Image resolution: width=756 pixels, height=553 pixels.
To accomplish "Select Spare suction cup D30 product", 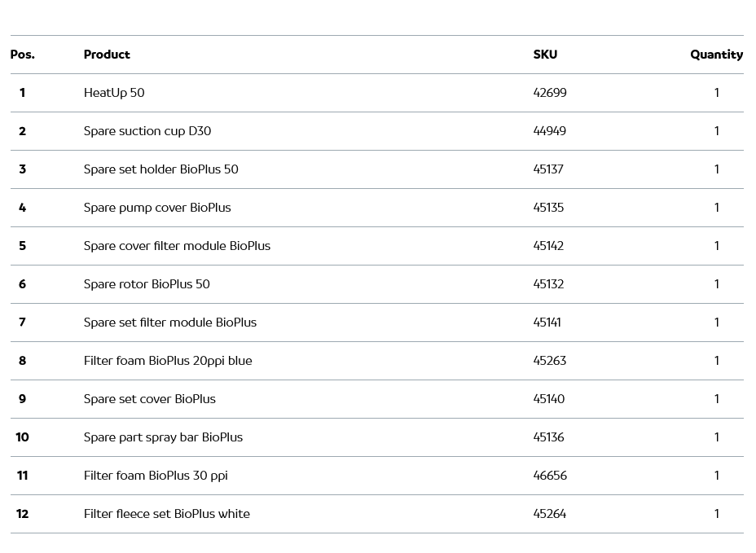I will (147, 131).
